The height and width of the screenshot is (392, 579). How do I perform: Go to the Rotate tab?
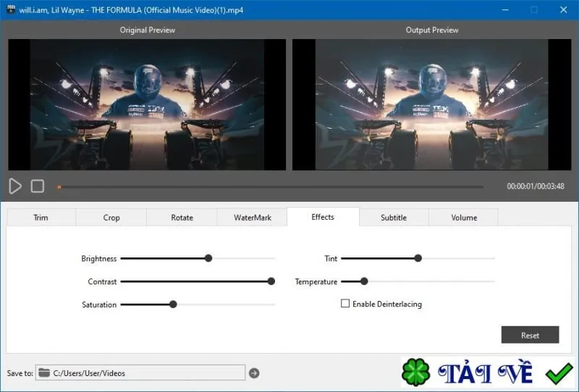click(x=182, y=218)
